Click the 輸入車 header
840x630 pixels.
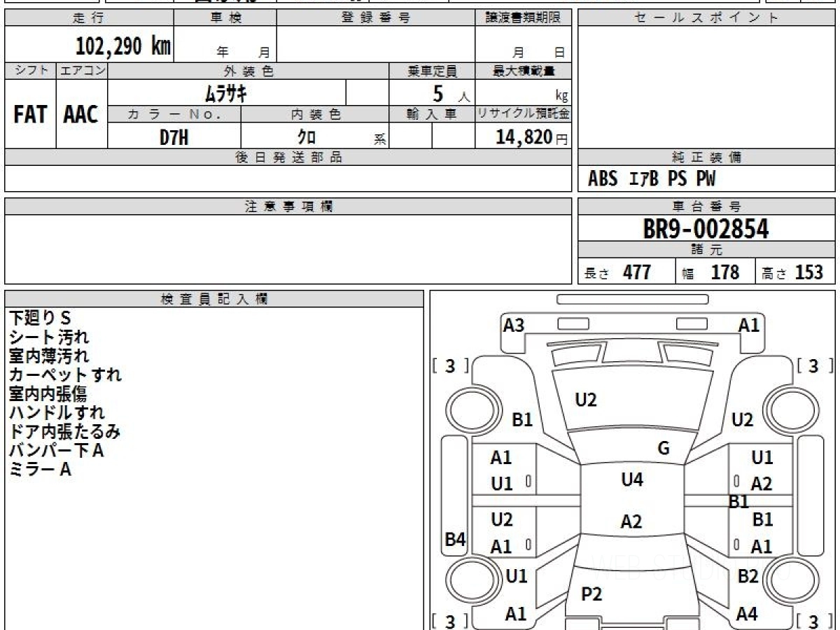pyautogui.click(x=432, y=114)
